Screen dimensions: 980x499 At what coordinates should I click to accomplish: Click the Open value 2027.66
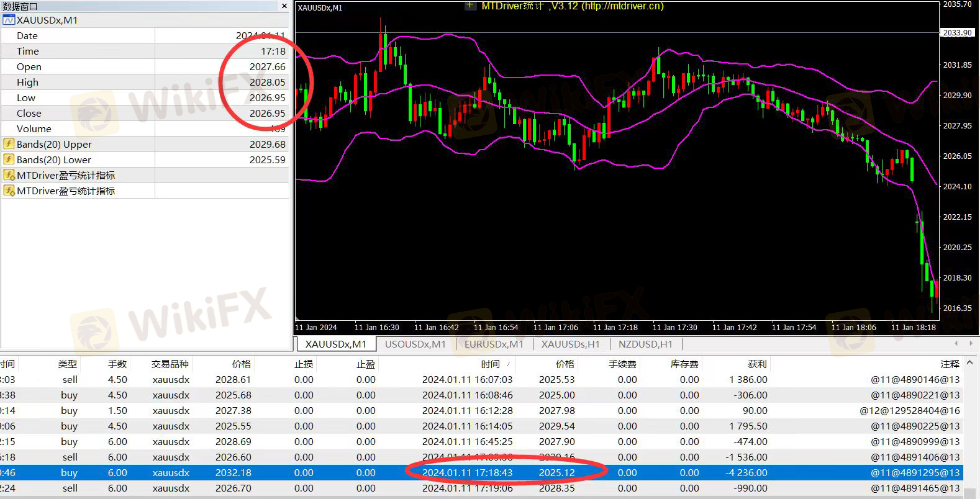tap(268, 66)
